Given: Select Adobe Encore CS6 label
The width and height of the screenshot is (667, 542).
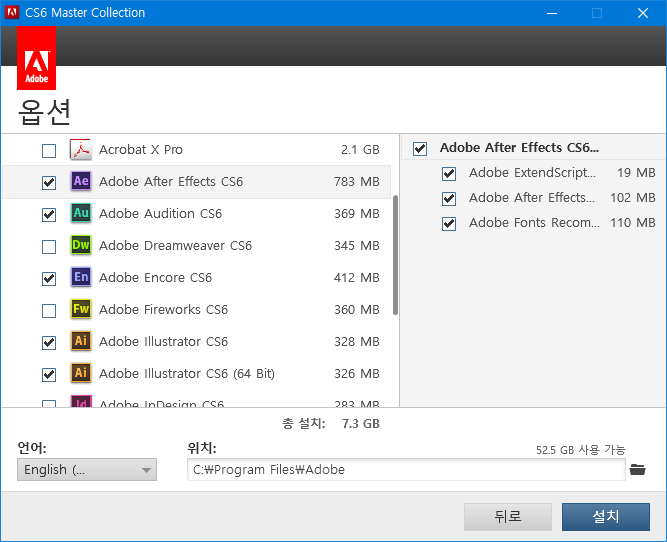Looking at the screenshot, I should coord(155,277).
